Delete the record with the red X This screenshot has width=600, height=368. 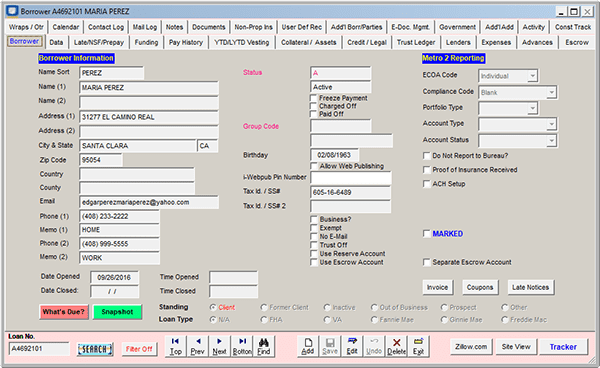(x=396, y=346)
